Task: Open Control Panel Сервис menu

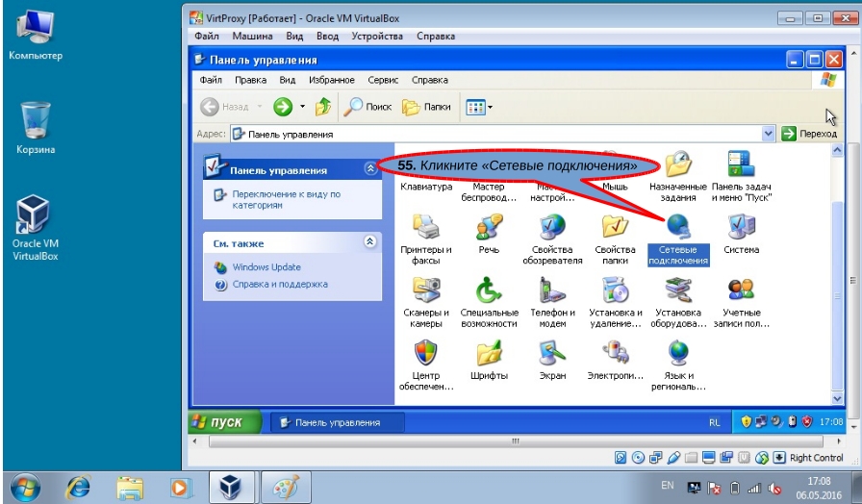Action: 383,80
